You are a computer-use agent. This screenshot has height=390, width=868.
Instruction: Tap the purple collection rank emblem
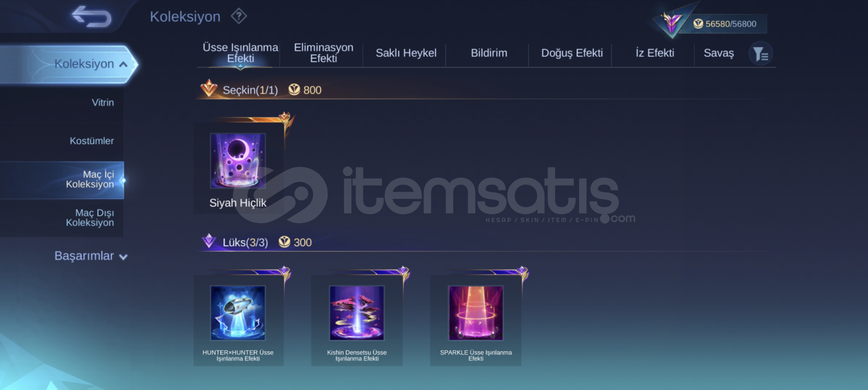(x=671, y=23)
